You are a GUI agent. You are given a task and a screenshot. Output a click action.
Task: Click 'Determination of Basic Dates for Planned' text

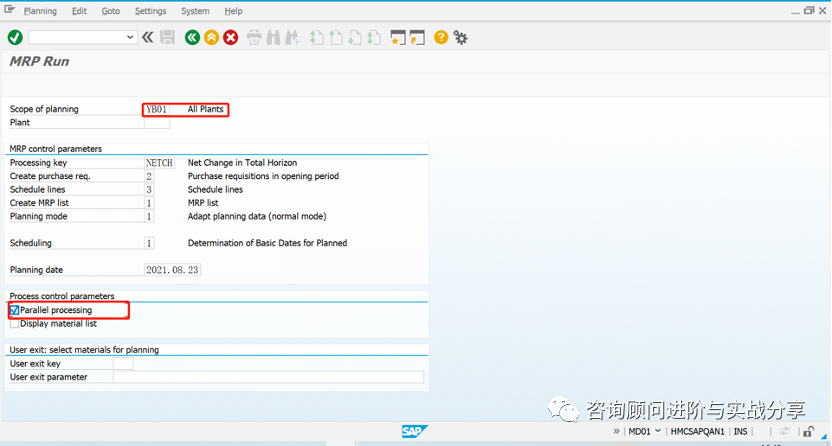click(267, 243)
